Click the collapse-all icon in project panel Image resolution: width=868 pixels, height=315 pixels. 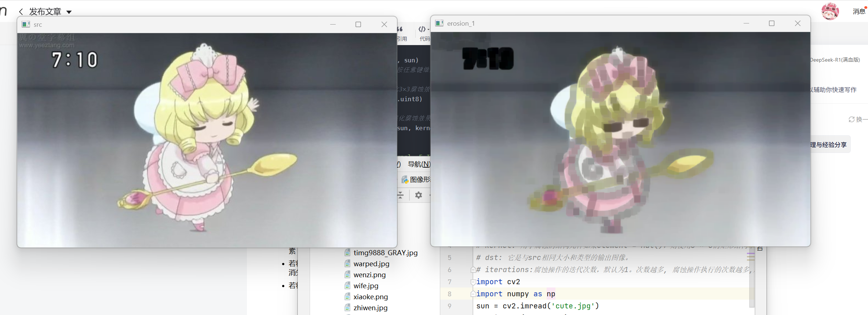pos(401,195)
